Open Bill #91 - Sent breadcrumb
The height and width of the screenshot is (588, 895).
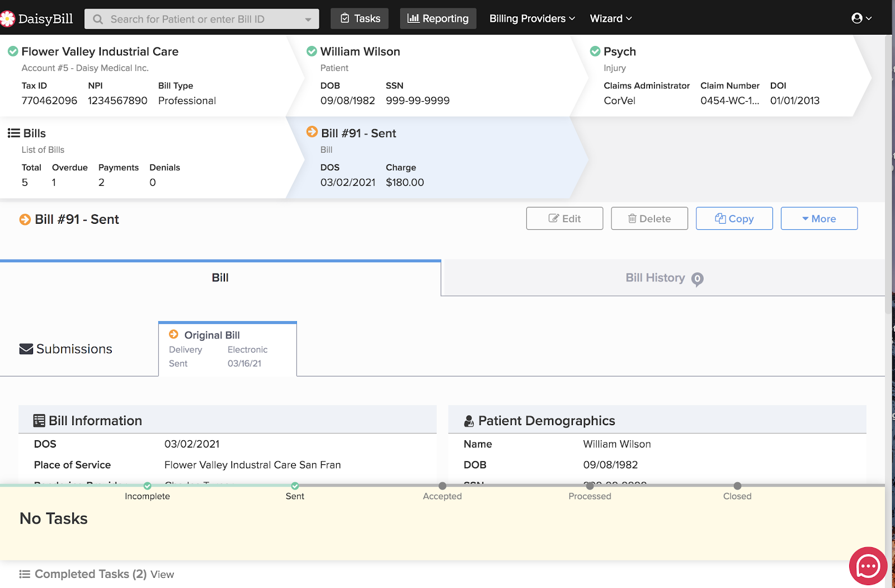coord(359,133)
